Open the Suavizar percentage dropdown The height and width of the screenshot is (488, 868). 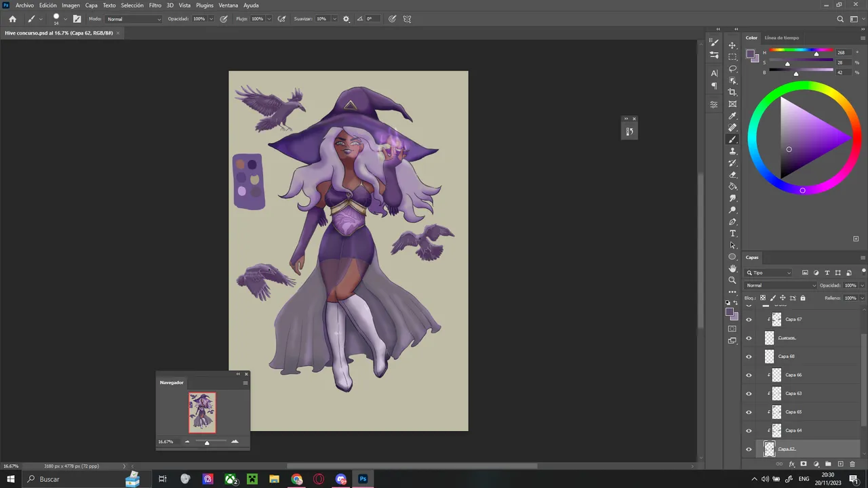point(334,19)
